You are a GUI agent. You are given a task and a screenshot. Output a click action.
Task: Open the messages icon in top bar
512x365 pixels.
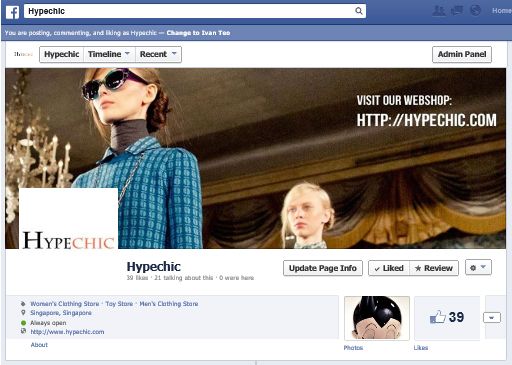[x=457, y=11]
